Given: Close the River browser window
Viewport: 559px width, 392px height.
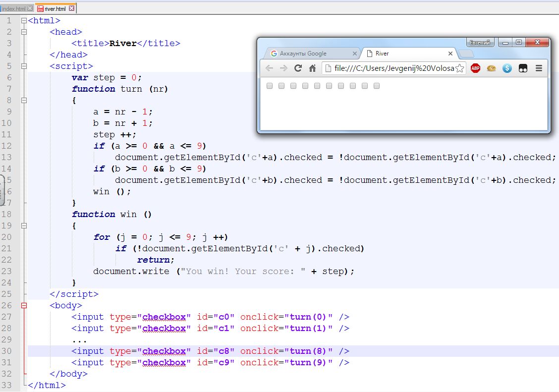Looking at the screenshot, I should point(538,43).
